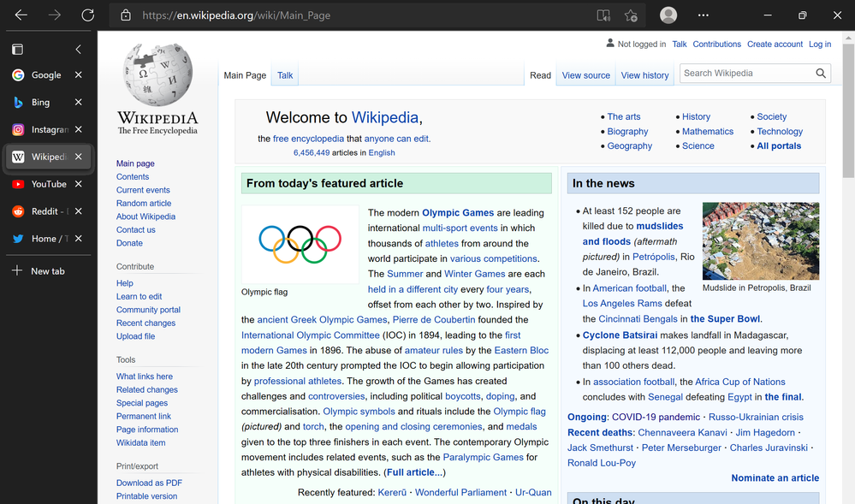Click the 6,456,449 articles count

click(312, 152)
